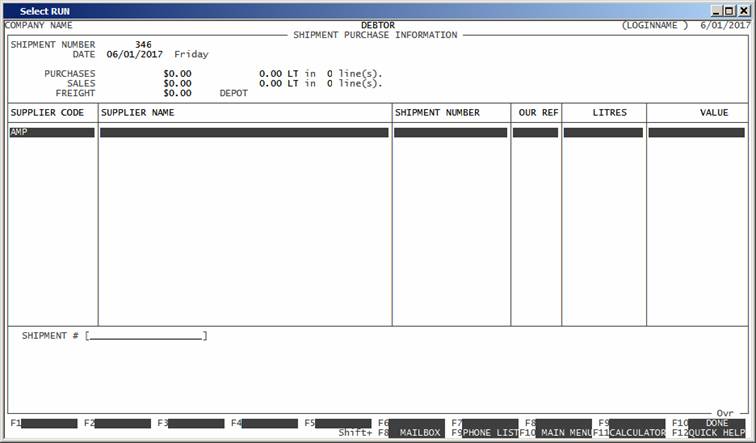Select the highlighted value cell
The image size is (756, 443).
[x=697, y=133]
